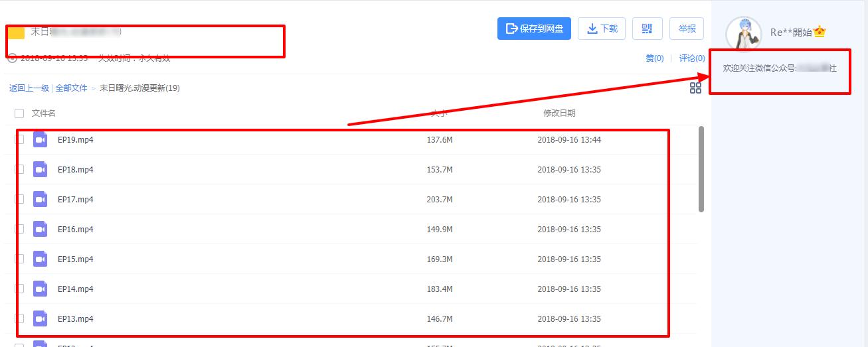
Task: Click the sharer avatar image
Action: 743,33
